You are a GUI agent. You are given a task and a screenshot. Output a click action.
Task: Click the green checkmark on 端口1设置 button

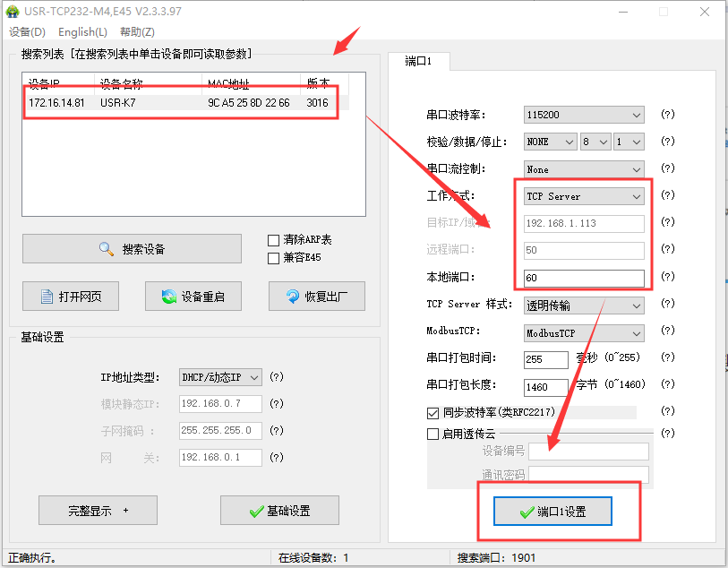tap(527, 512)
